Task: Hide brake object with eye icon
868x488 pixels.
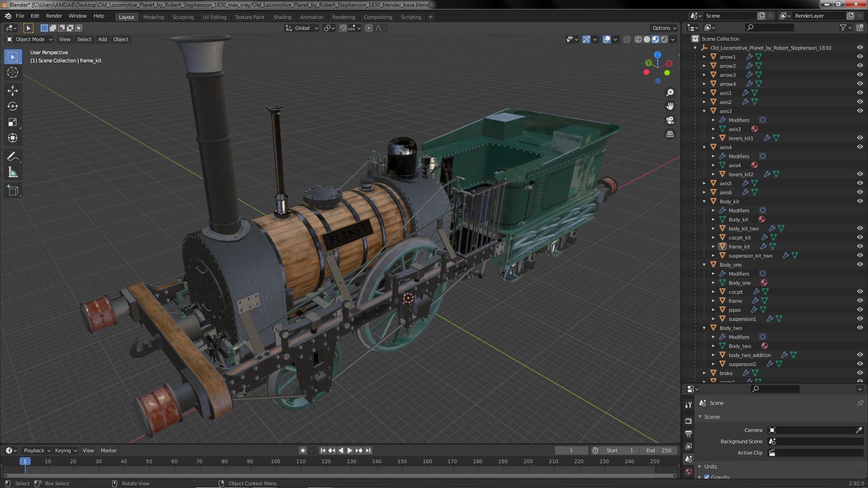Action: [860, 373]
